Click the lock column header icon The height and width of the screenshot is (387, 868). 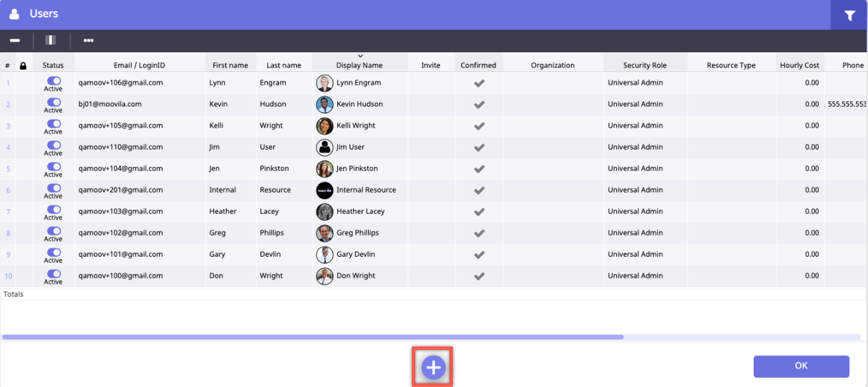click(23, 65)
